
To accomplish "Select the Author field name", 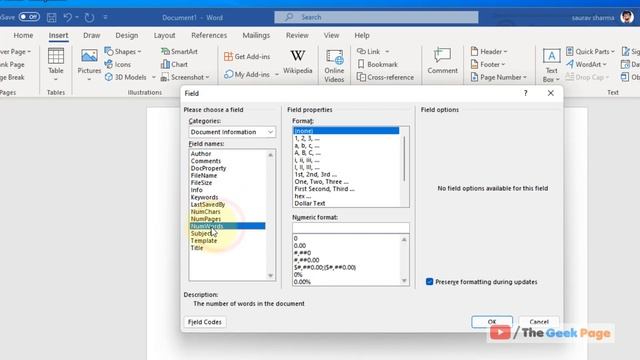I will pos(201,154).
